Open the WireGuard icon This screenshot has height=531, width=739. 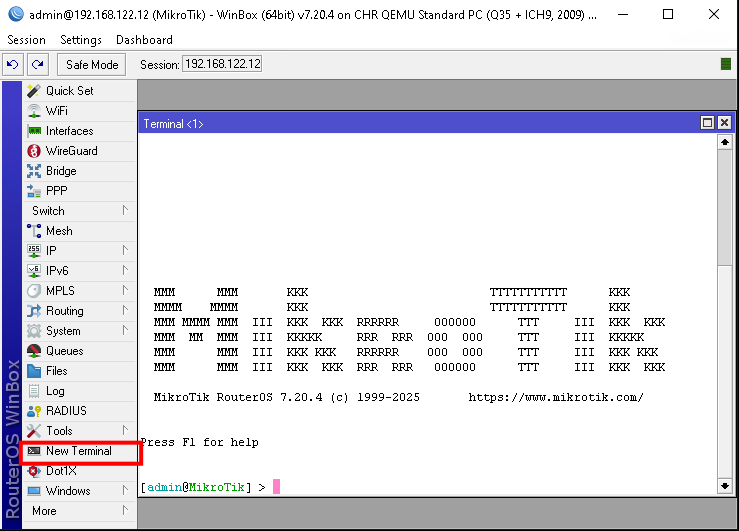coord(34,151)
